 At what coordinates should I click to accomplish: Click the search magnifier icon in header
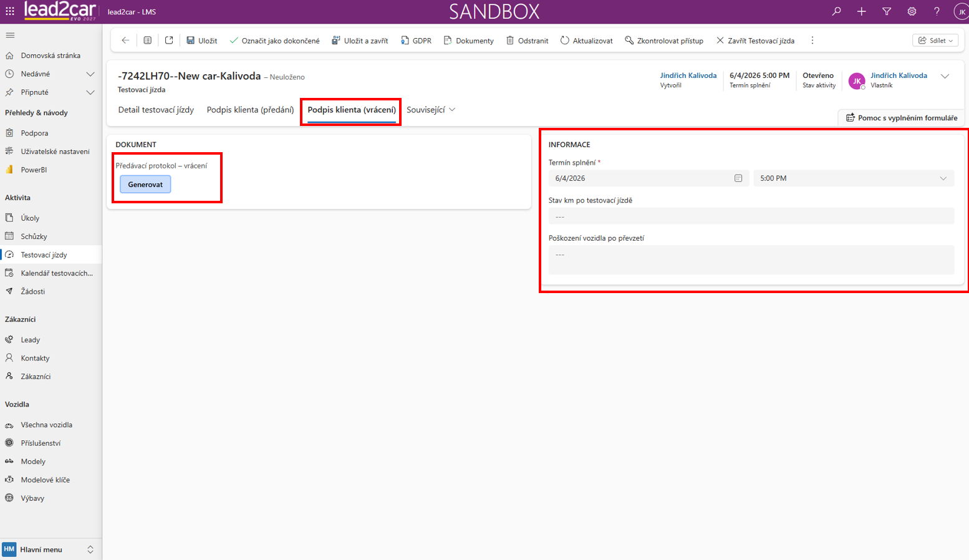[836, 11]
